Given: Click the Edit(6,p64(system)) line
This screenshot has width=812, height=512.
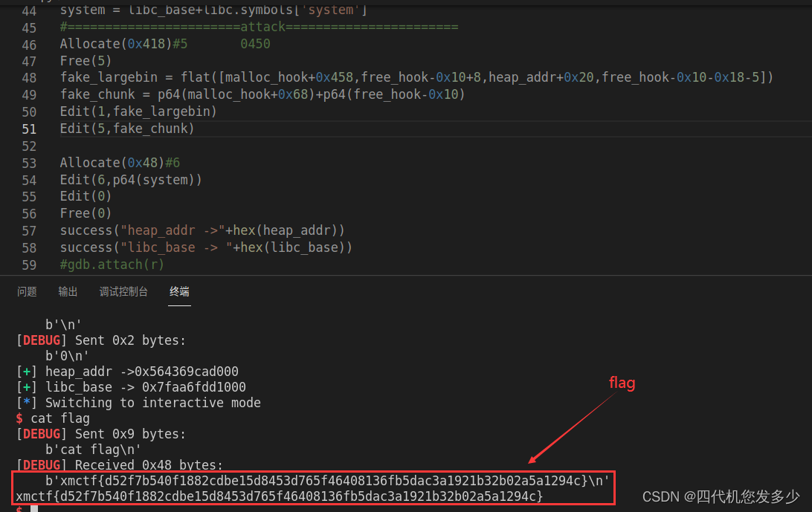Looking at the screenshot, I should click(131, 180).
